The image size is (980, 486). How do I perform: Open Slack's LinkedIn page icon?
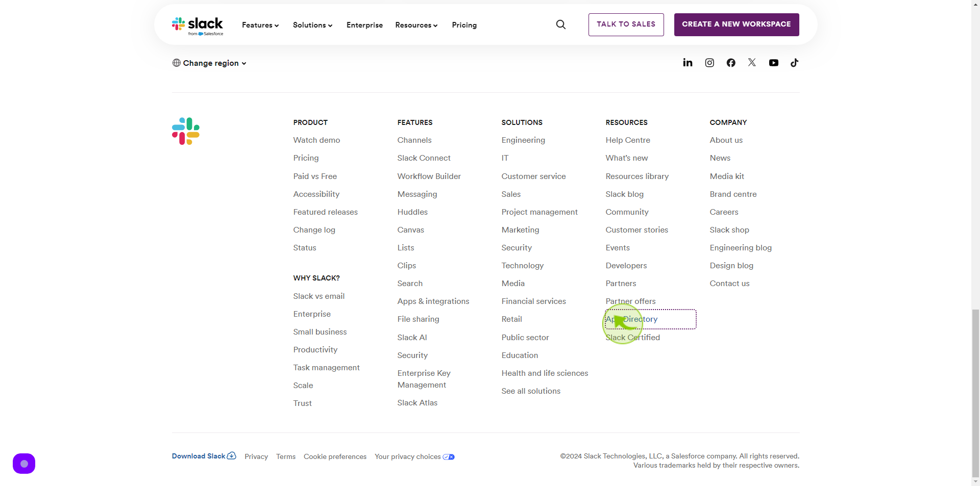click(688, 63)
